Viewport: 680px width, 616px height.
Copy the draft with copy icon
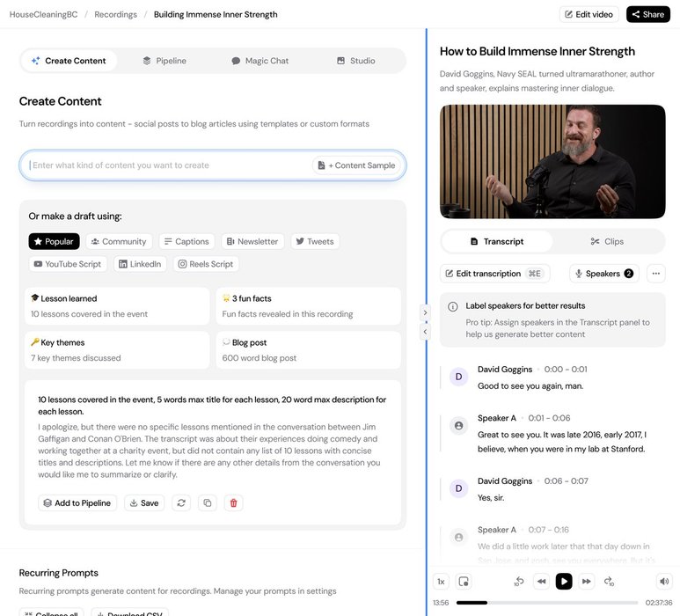click(208, 503)
